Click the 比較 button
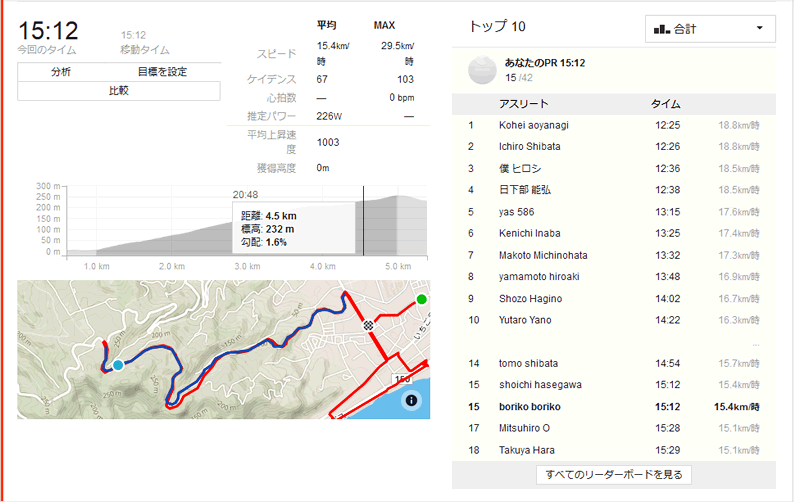The height and width of the screenshot is (502, 800). point(119,91)
